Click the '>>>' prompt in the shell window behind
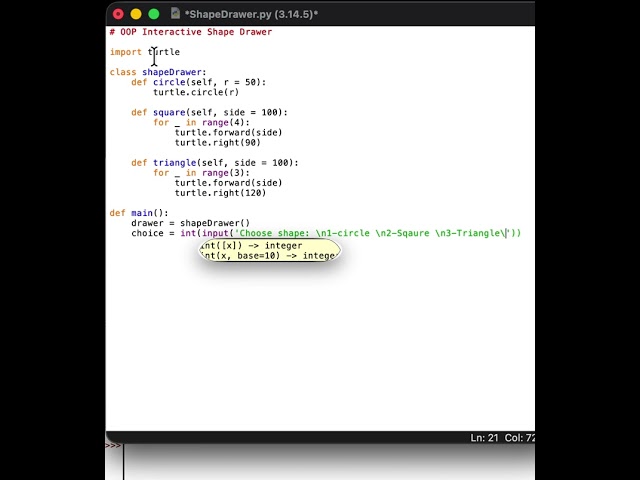Viewport: 640px width, 480px height. pos(113,446)
